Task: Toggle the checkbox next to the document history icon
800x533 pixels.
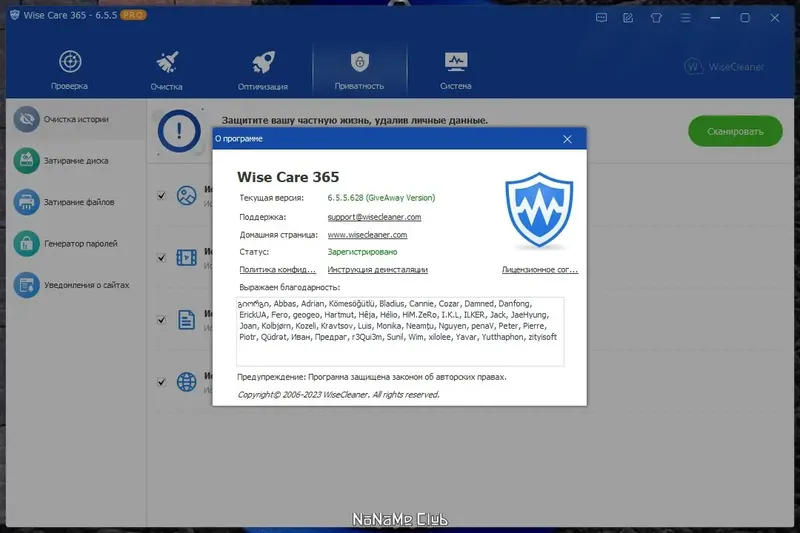Action: pyautogui.click(x=161, y=320)
